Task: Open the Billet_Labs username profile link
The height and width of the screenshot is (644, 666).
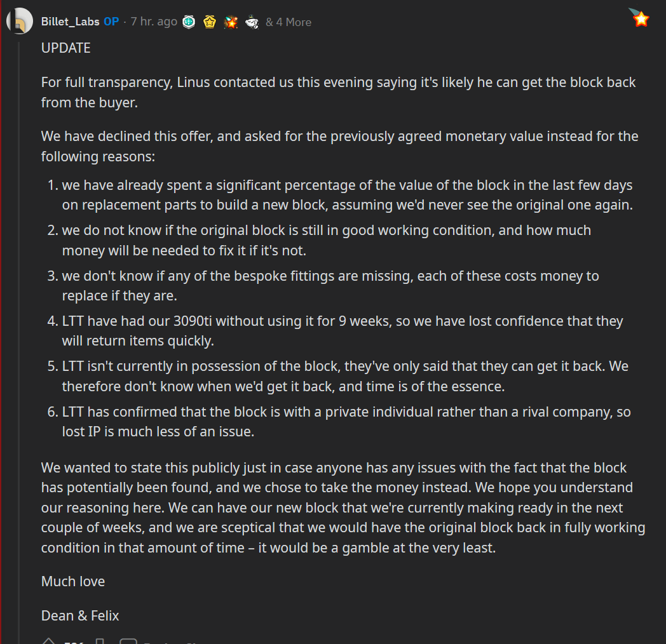Action: [x=70, y=22]
